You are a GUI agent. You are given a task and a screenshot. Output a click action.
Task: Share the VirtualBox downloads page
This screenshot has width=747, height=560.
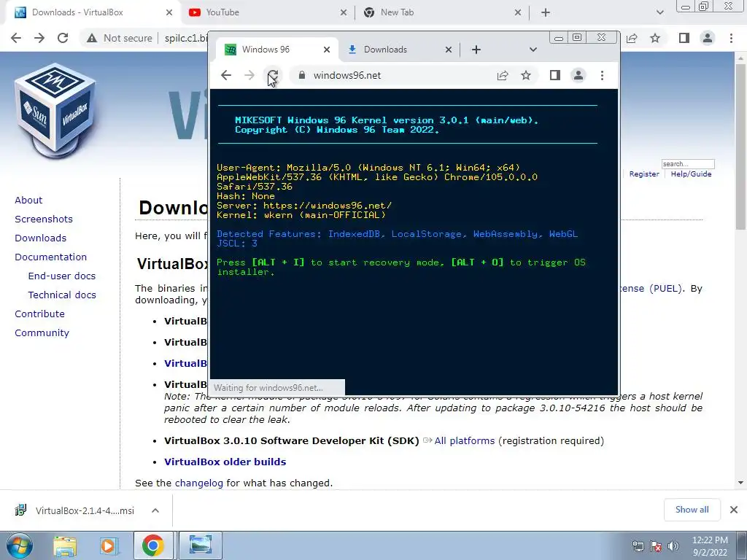tap(632, 38)
